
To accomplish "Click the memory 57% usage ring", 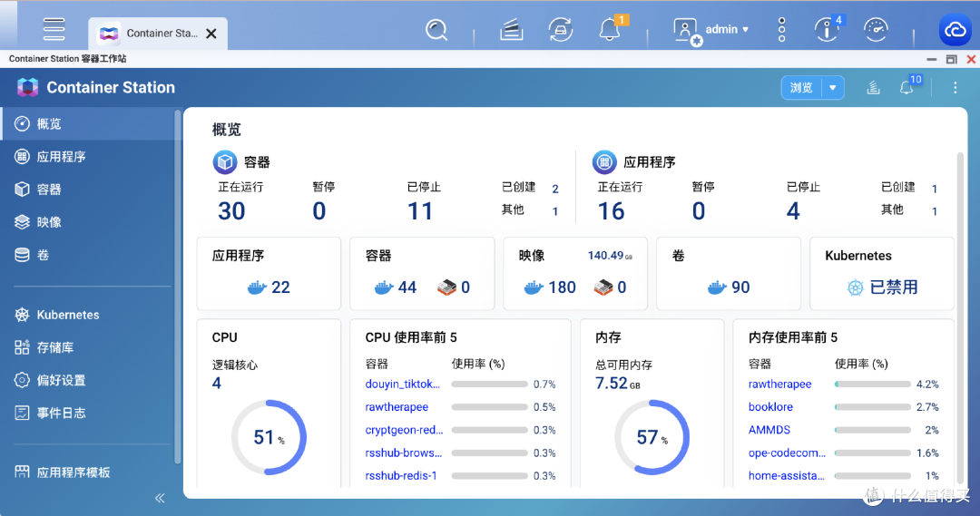I will click(652, 437).
